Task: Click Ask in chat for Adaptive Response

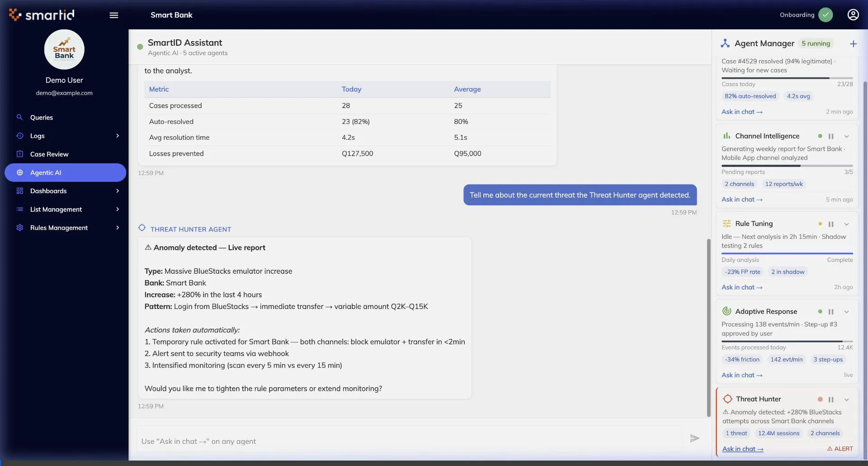Action: coord(742,375)
